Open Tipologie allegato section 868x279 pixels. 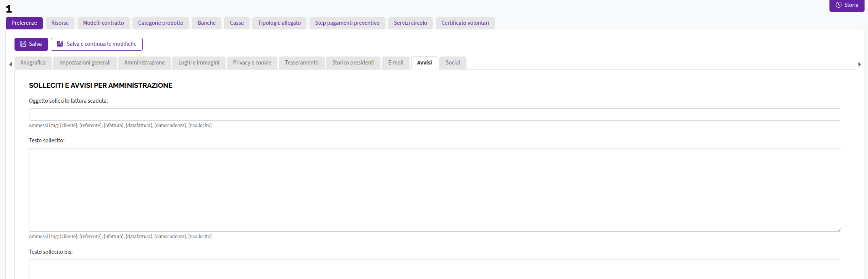pyautogui.click(x=279, y=23)
